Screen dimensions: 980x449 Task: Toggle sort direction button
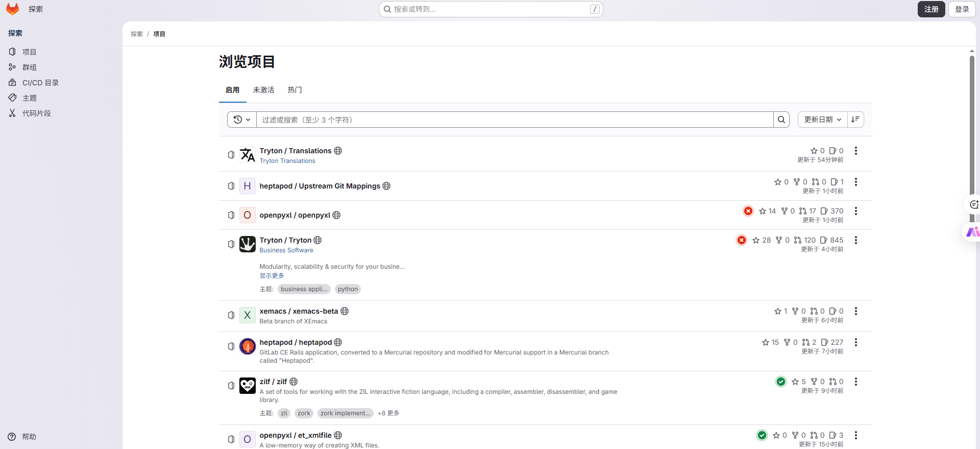[855, 120]
